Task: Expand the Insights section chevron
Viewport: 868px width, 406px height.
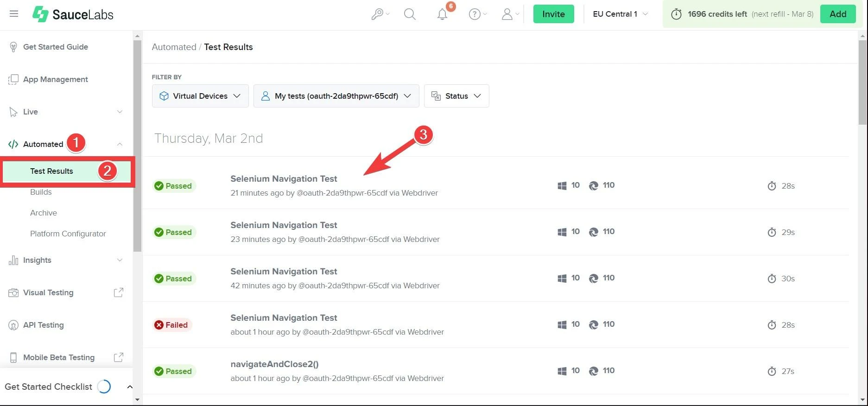Action: click(120, 260)
